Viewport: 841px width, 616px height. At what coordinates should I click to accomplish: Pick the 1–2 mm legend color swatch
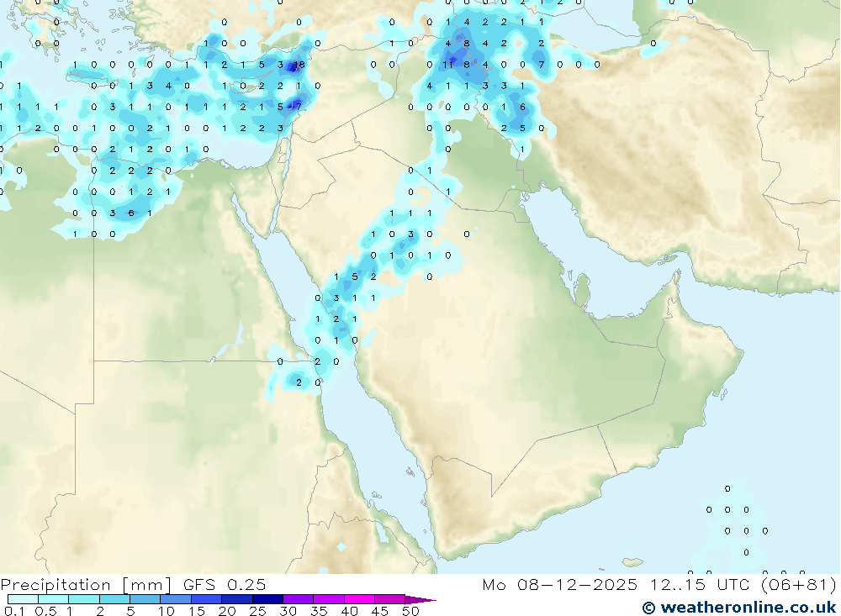pyautogui.click(x=84, y=599)
